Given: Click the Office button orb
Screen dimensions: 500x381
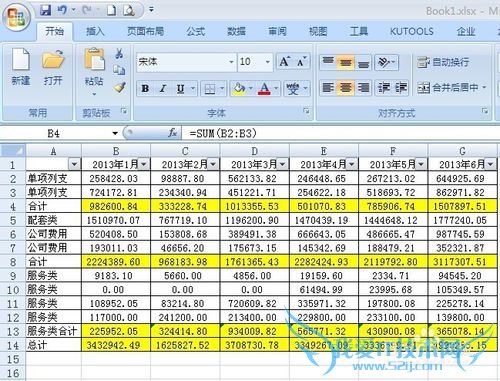Looking at the screenshot, I should [16, 17].
